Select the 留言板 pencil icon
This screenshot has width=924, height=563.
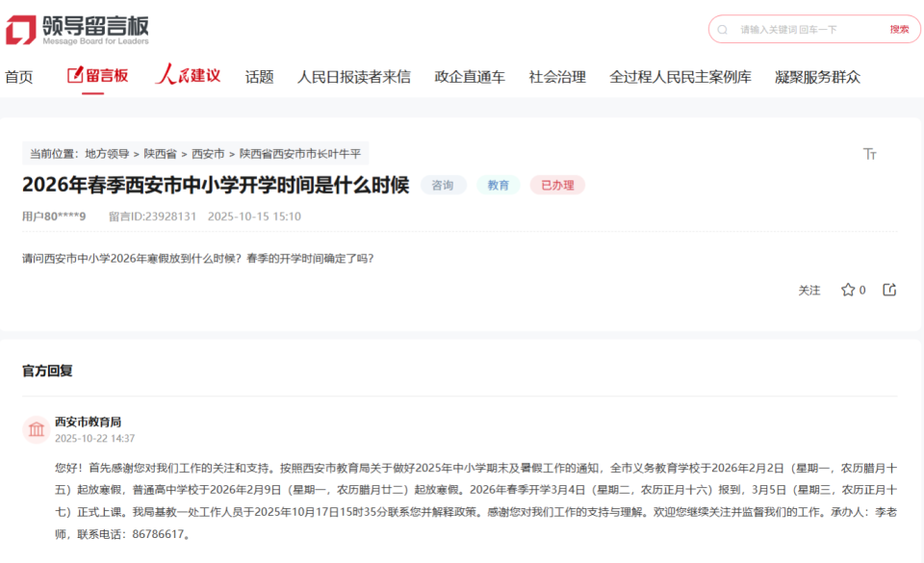[75, 76]
